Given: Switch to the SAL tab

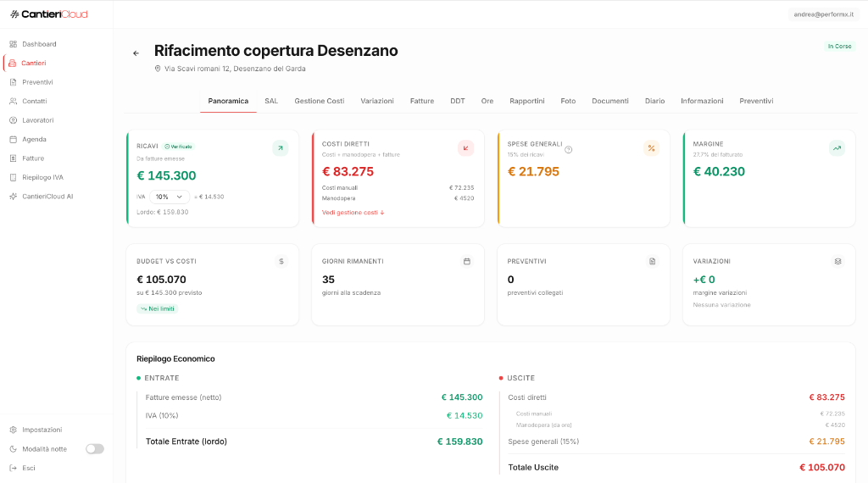Looking at the screenshot, I should pos(271,101).
